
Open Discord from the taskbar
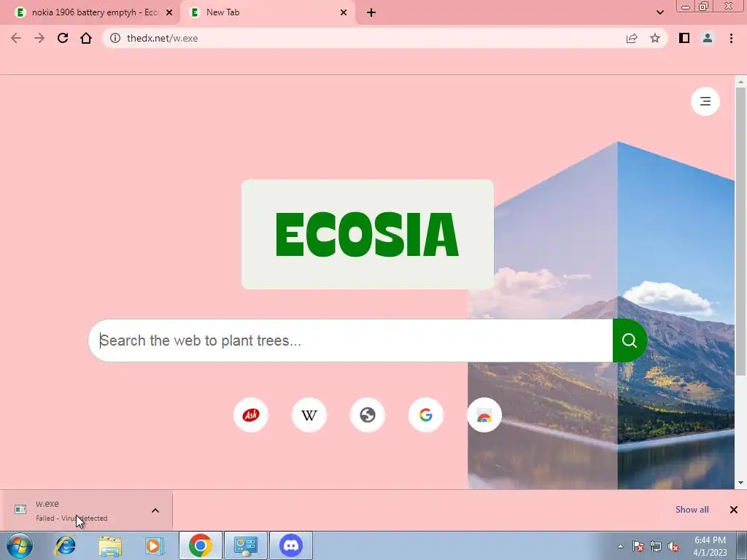click(x=291, y=545)
